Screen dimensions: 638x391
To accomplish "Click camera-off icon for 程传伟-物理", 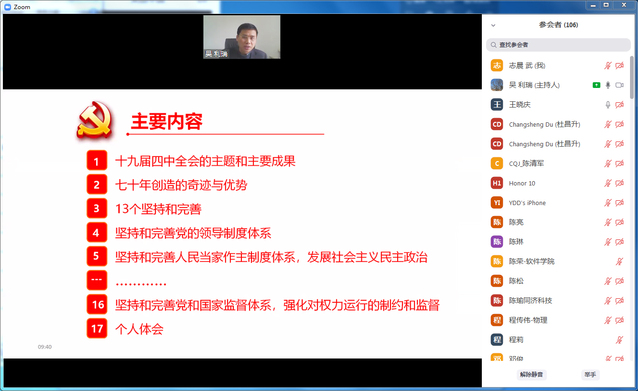I will point(620,320).
